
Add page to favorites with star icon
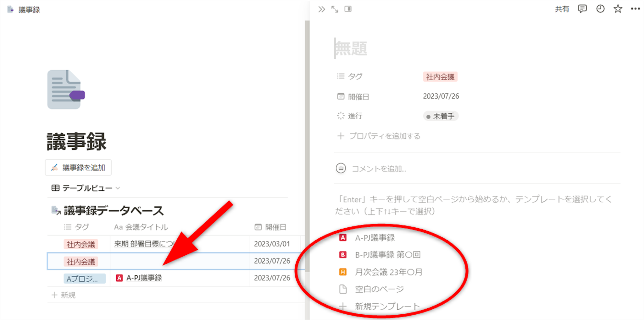pyautogui.click(x=618, y=9)
